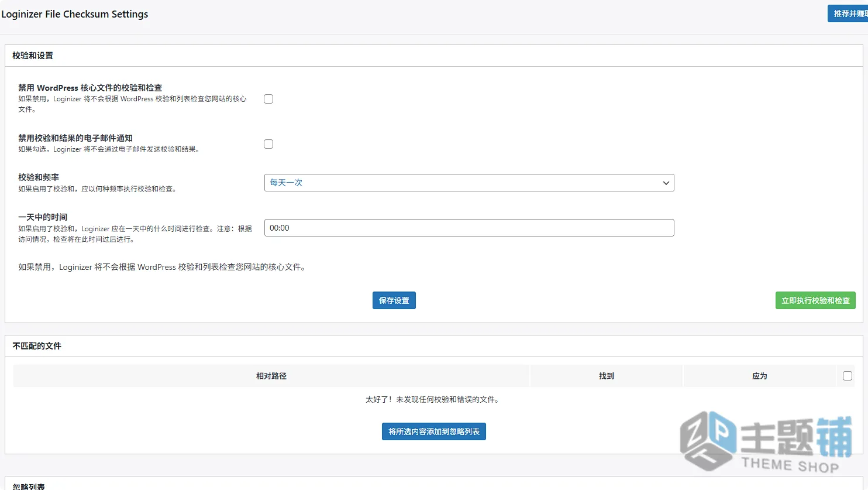Click the 一天中的时间 label
This screenshot has width=868, height=490.
point(43,217)
